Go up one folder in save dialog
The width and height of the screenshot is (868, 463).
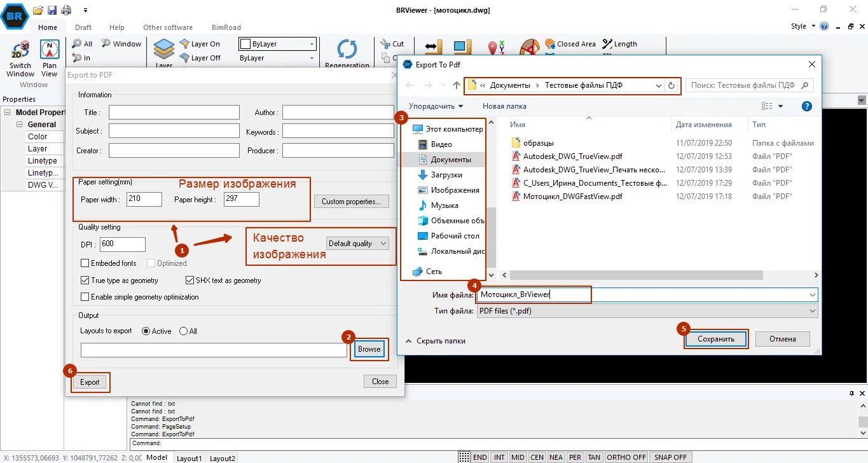[x=456, y=85]
